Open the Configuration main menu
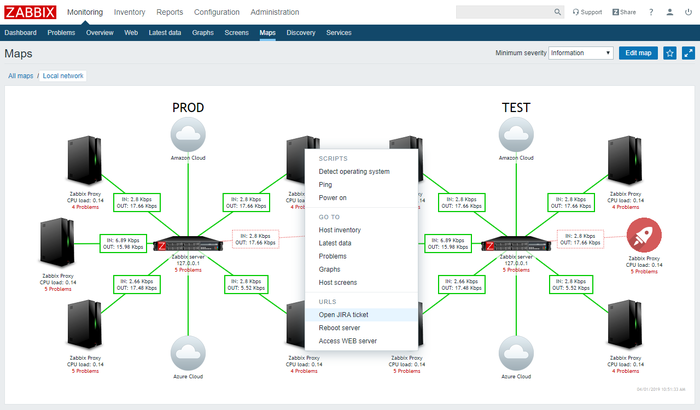Screen dimensions: 700x410 click(217, 12)
